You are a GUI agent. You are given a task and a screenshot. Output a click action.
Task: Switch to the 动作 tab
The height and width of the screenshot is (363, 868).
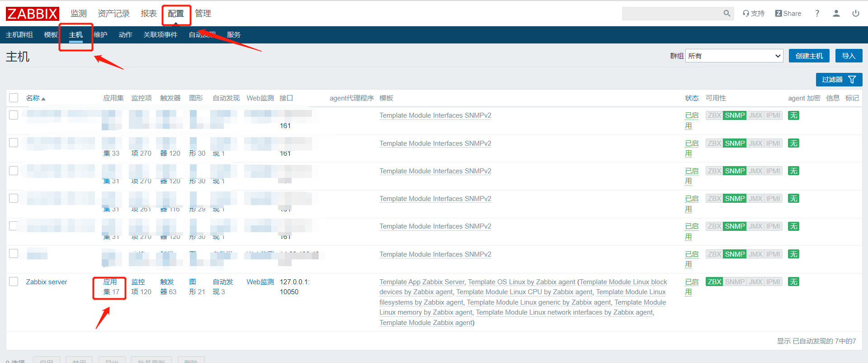[125, 35]
